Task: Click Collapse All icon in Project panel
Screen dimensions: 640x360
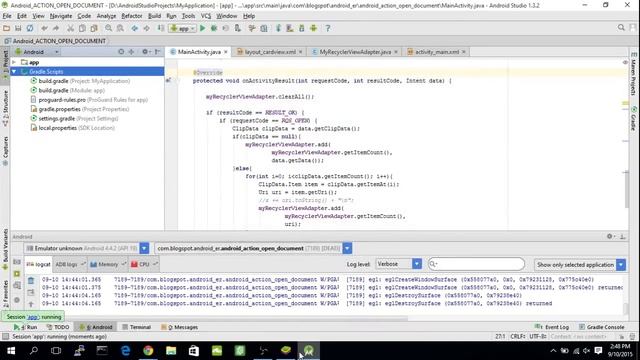Action: [x=131, y=52]
